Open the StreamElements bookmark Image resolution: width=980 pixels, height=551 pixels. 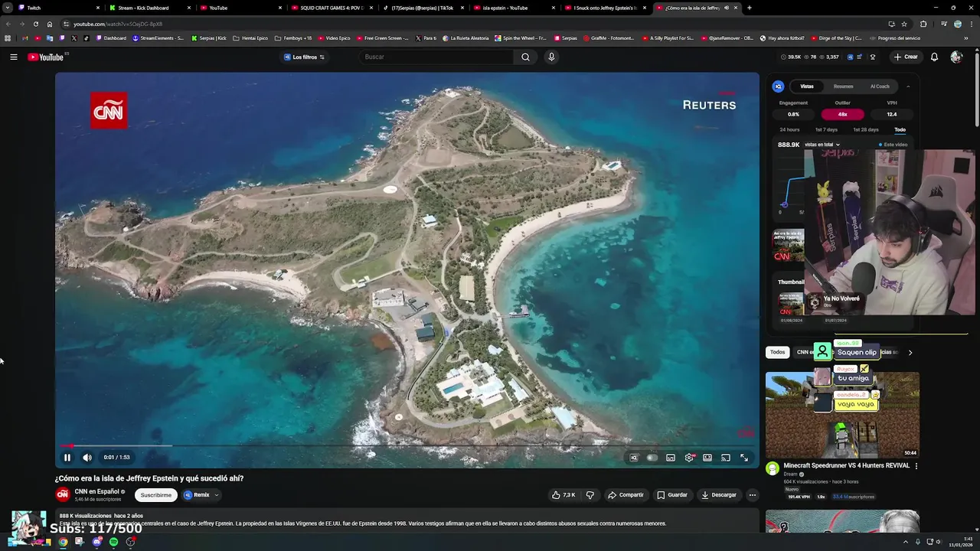[158, 38]
